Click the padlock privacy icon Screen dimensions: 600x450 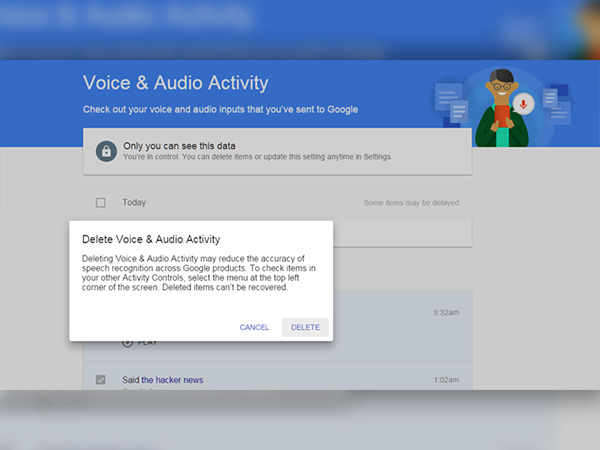tap(105, 151)
